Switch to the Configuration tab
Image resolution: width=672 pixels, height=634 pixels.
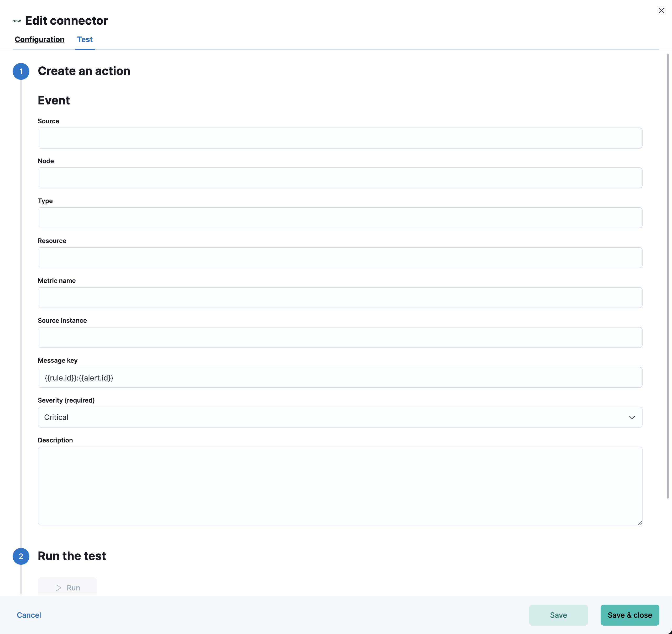[x=39, y=40]
